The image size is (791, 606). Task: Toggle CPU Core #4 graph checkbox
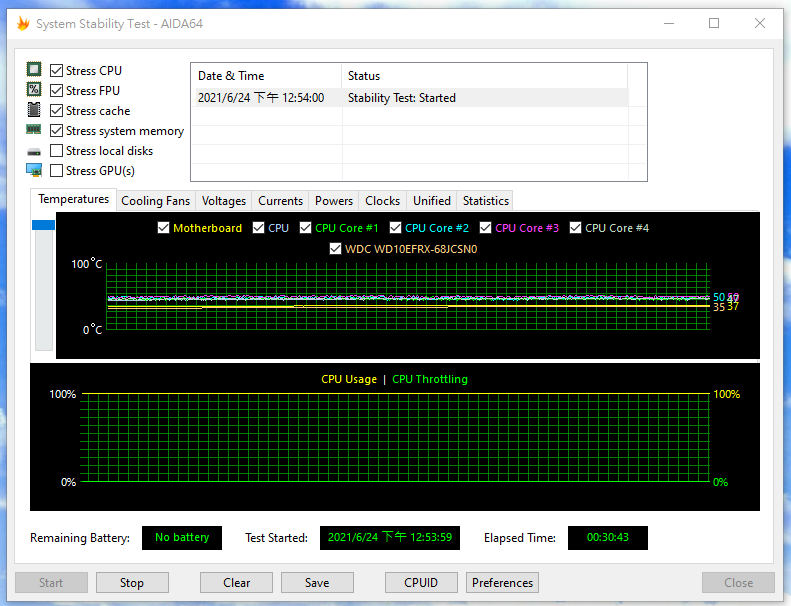(x=575, y=228)
